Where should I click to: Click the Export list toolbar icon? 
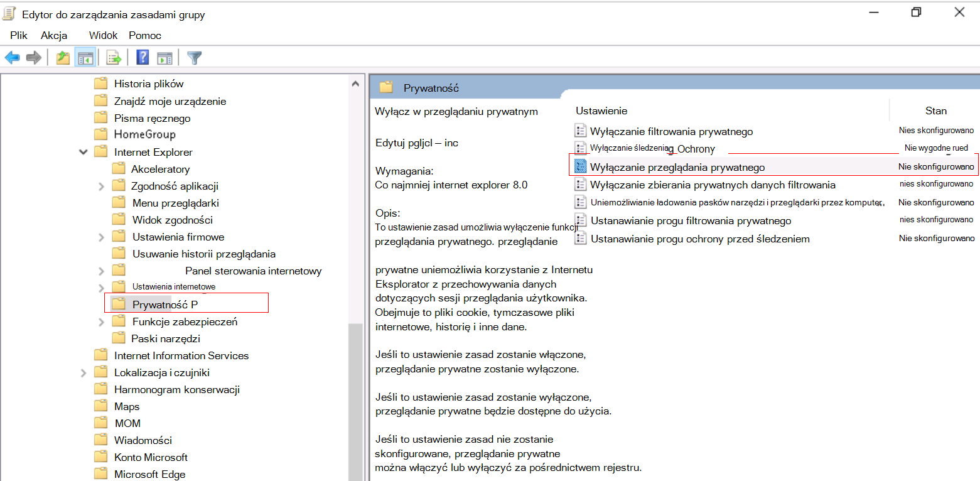coord(113,57)
